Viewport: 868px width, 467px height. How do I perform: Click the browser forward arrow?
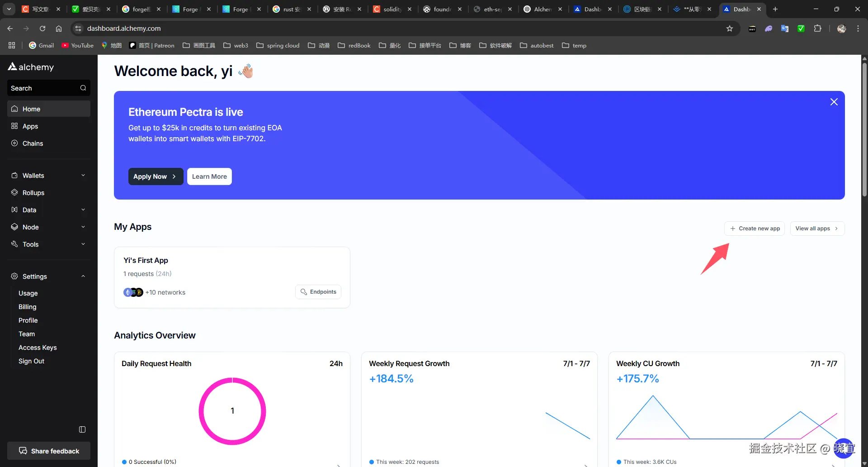[26, 29]
